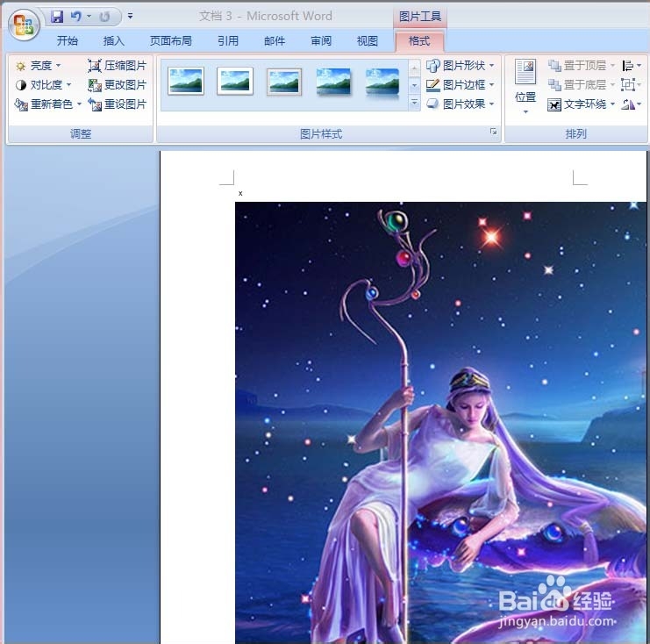Open the 图片效果 picture effects dropdown
Viewport: 650px width, 644px height.
coord(461,104)
